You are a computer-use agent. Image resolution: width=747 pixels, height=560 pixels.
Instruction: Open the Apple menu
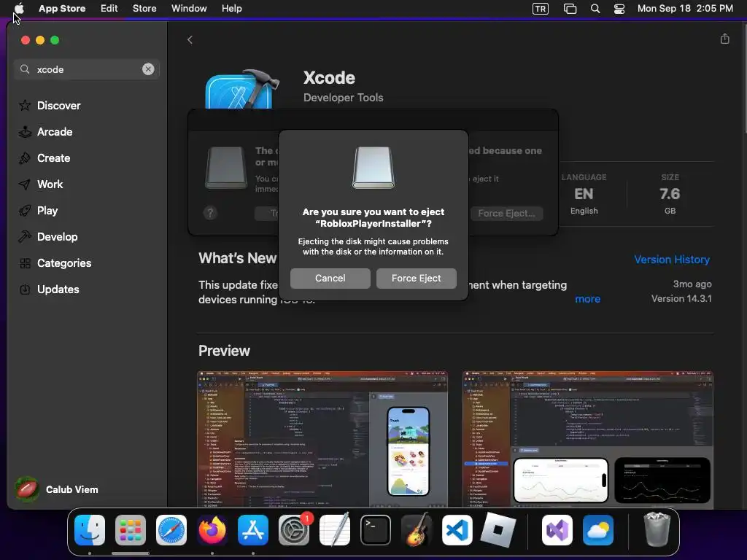click(19, 9)
